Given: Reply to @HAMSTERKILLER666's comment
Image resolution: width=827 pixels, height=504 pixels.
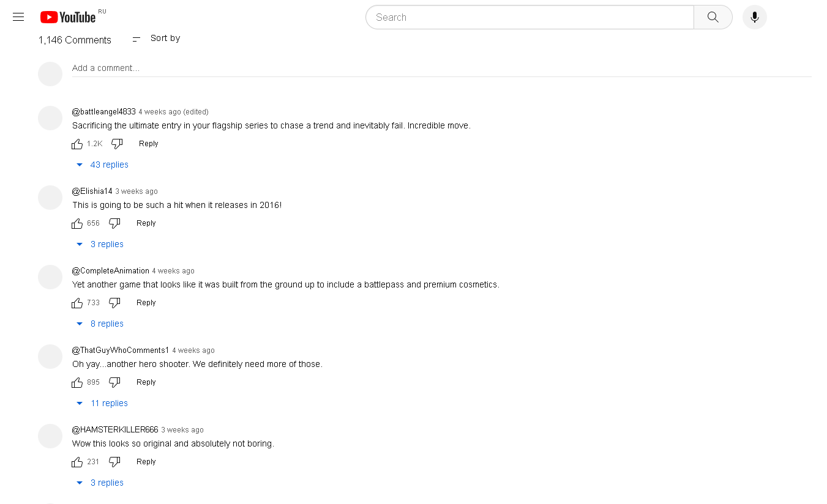Looking at the screenshot, I should point(146,462).
